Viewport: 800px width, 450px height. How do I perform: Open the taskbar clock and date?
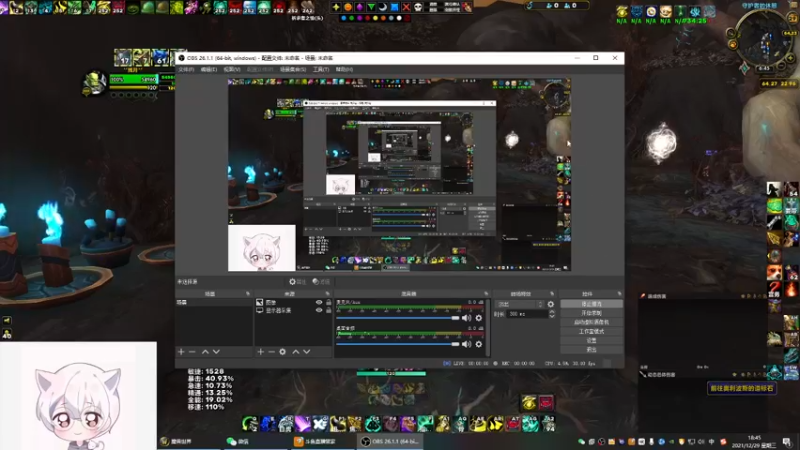pyautogui.click(x=754, y=442)
